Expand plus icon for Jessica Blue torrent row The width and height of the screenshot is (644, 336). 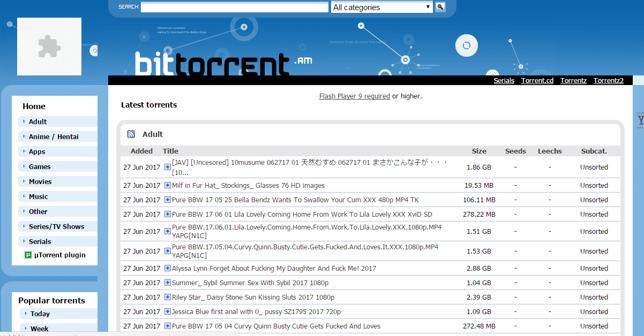[168, 311]
